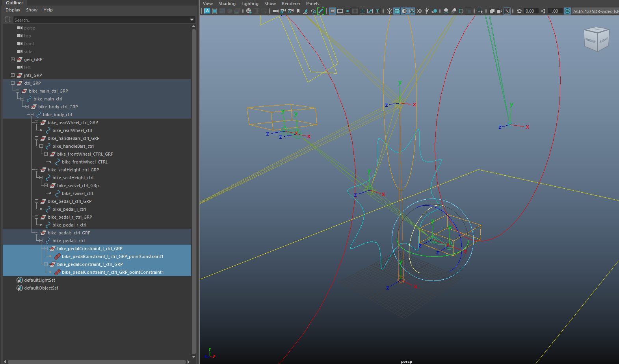
Task: Click the Exposure value field
Action: 531,11
